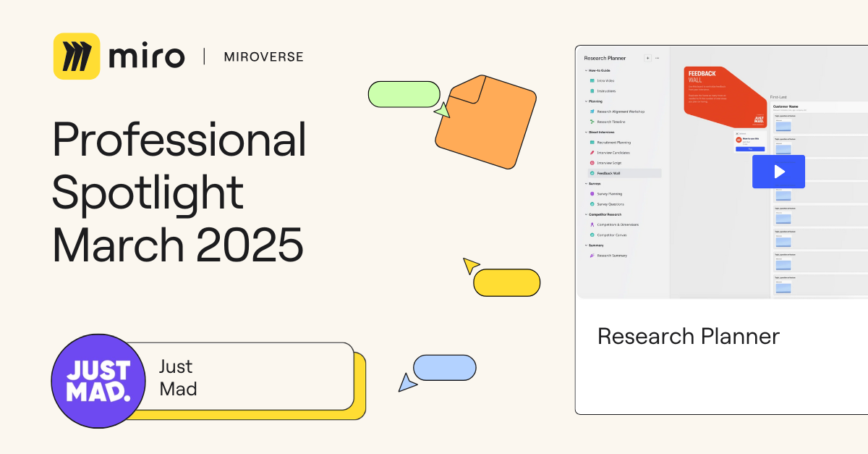Collapse the Interviews section chevron
Image resolution: width=868 pixels, height=454 pixels.
point(586,133)
